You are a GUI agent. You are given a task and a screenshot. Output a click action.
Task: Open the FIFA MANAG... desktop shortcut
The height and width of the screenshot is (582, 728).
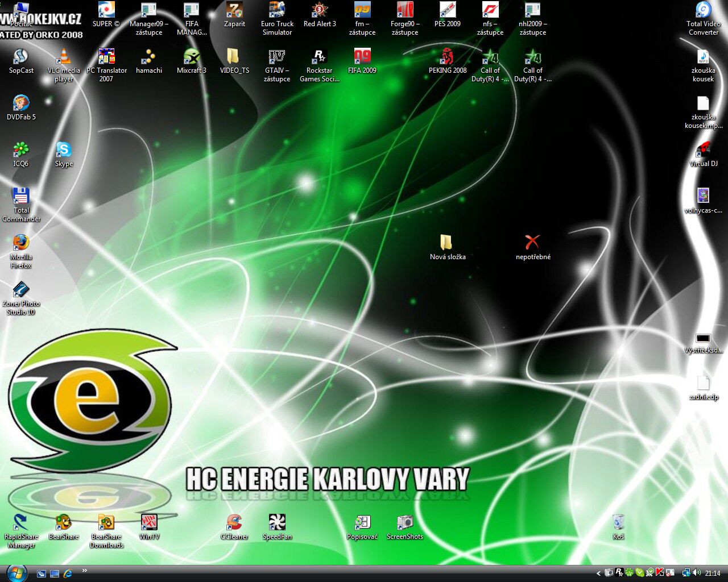[192, 19]
